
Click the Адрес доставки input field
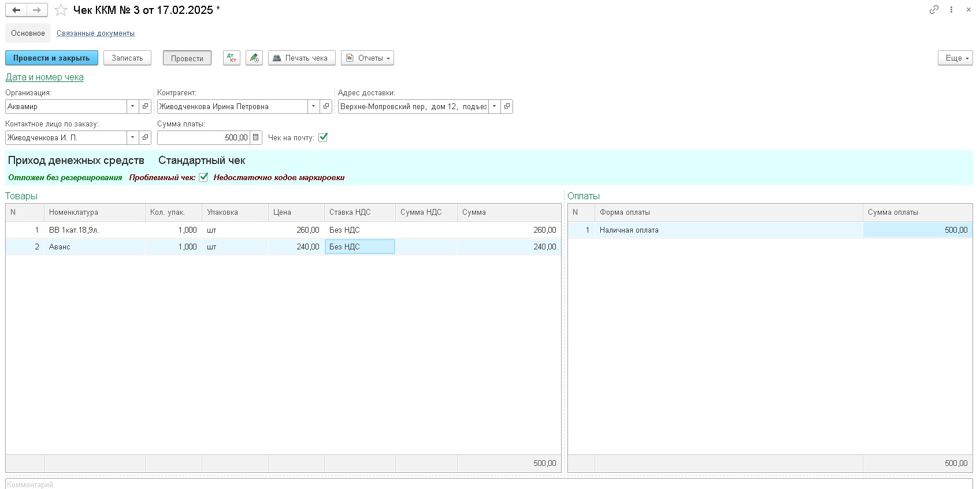pos(413,106)
